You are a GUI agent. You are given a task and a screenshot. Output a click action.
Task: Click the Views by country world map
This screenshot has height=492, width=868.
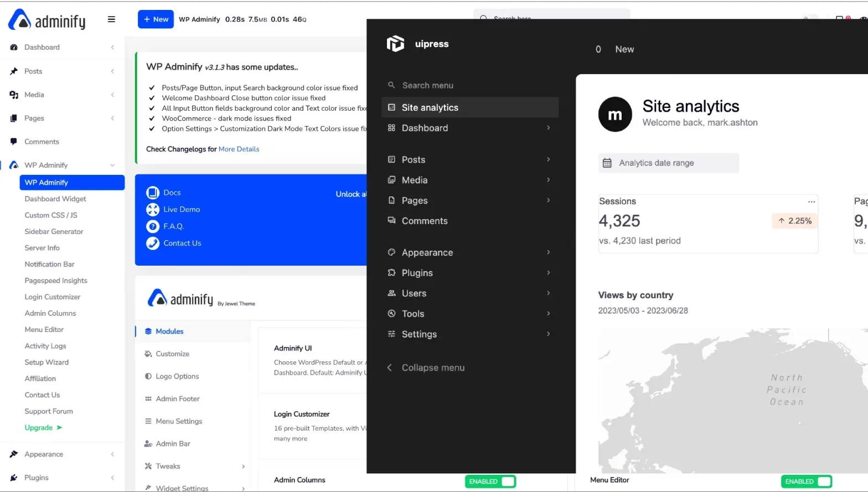[x=733, y=401]
